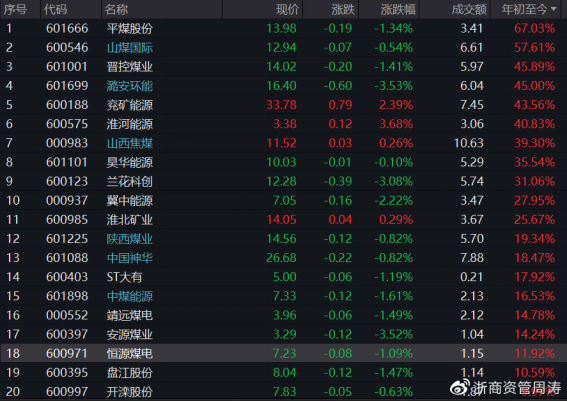Select the 开滦股份 stock name
This screenshot has height=402, width=567.
(130, 392)
